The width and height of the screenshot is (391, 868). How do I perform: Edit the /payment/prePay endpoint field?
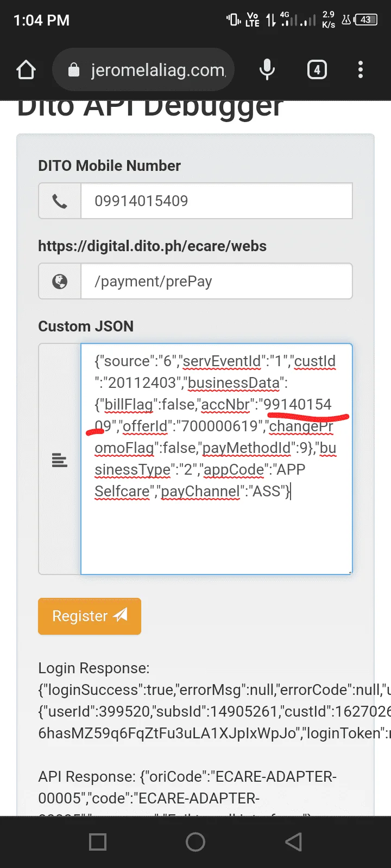coord(217,282)
